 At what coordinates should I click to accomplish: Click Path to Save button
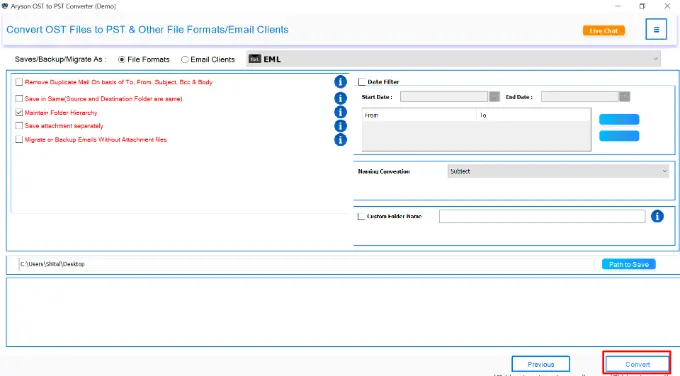(628, 264)
